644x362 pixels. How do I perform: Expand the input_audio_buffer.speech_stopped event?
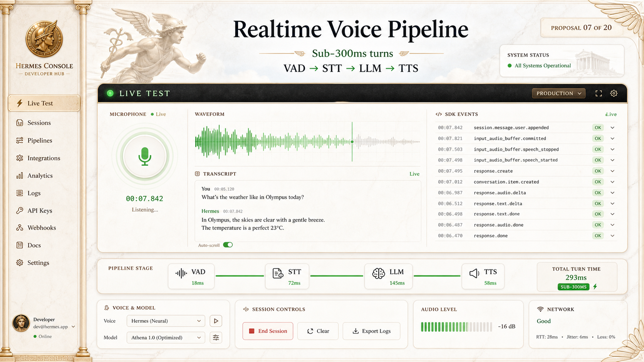(x=612, y=149)
